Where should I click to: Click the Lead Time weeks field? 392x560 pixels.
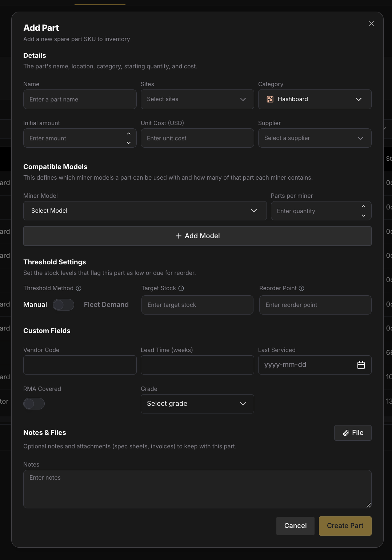coord(197,365)
